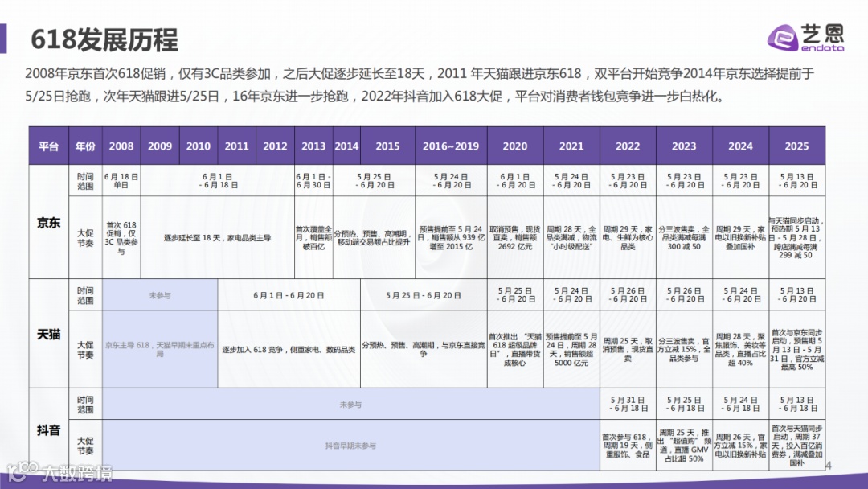Screen dimensions: 868x489
Task: Click 京东 cell mentioning "移动端交易额占比提升"
Action: point(374,237)
